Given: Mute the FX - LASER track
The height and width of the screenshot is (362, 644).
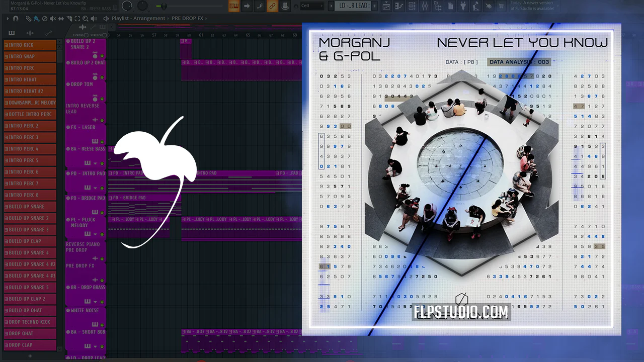Looking at the screenshot, I should coord(102,142).
